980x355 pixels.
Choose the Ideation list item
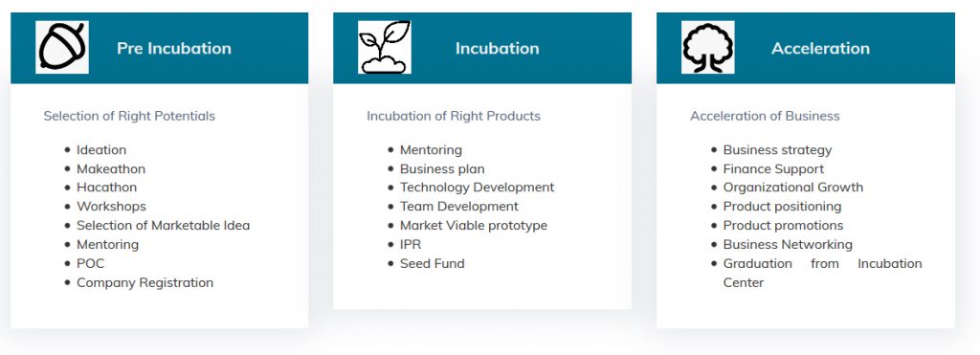click(x=101, y=150)
